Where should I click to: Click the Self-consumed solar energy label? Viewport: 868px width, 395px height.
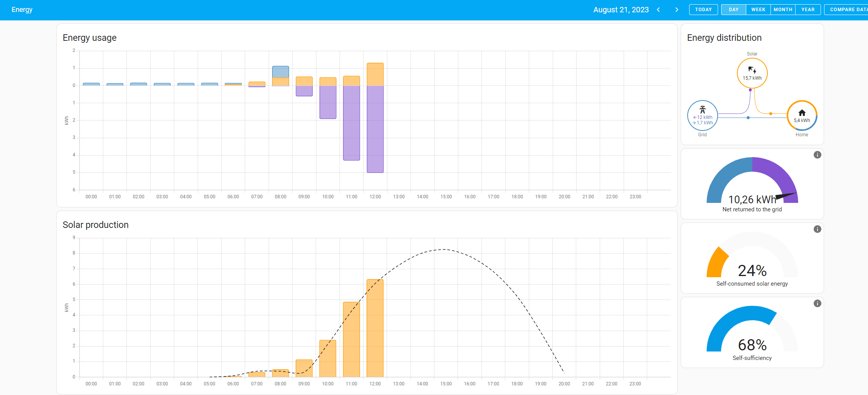click(752, 284)
